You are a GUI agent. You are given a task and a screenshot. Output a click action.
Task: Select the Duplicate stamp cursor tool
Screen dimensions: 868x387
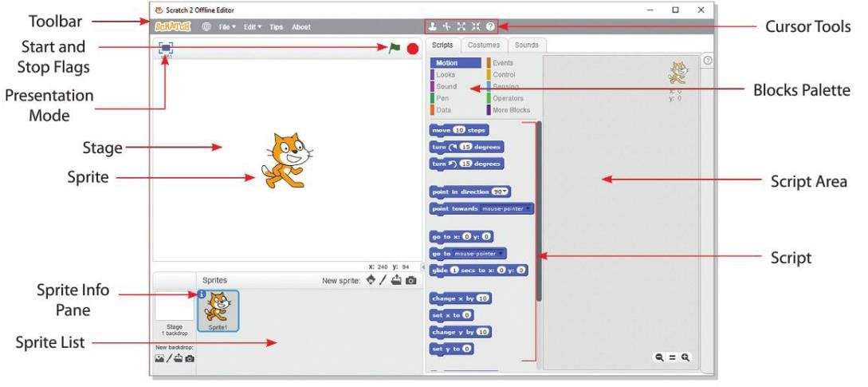point(432,26)
